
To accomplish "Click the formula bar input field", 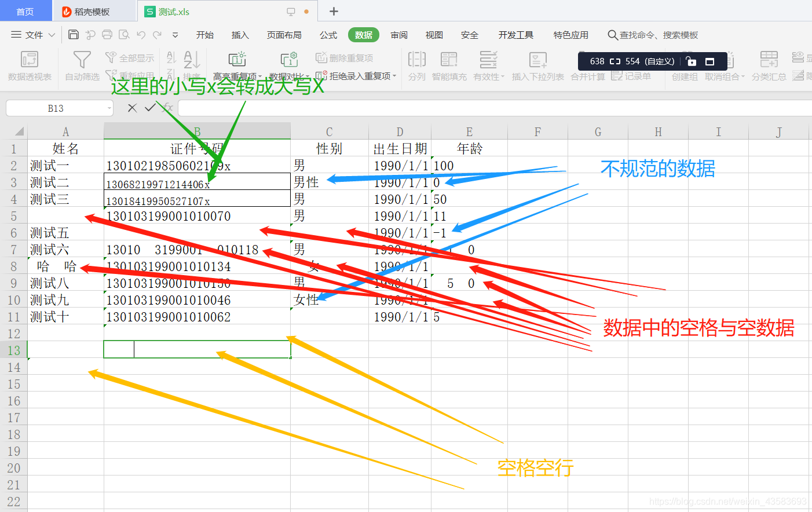I will [x=495, y=108].
